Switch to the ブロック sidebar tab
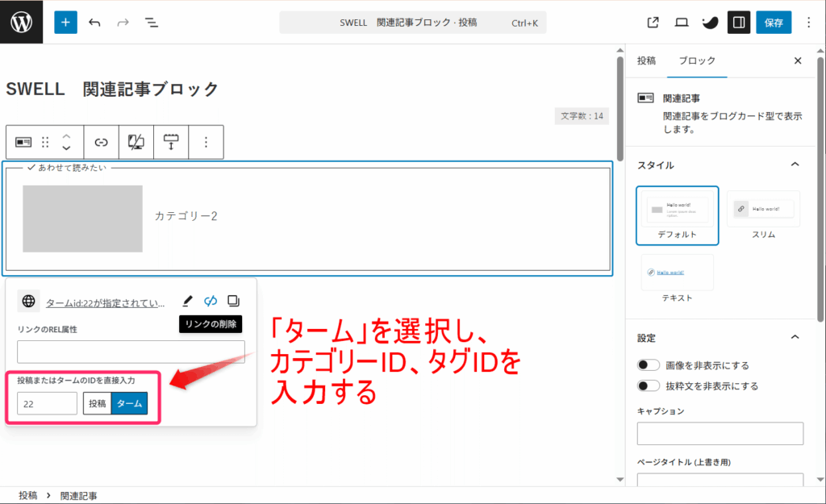Image resolution: width=826 pixels, height=504 pixels. (x=697, y=60)
